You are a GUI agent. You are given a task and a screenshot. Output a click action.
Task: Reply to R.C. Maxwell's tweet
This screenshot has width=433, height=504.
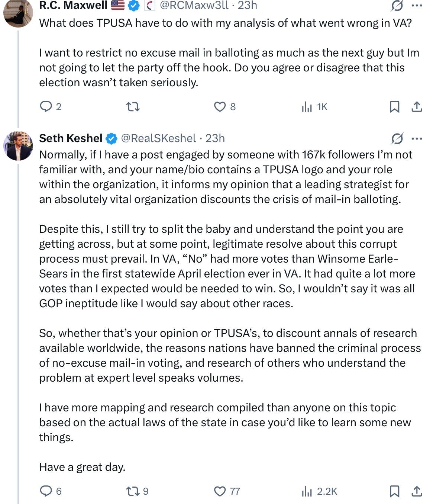coord(46,107)
